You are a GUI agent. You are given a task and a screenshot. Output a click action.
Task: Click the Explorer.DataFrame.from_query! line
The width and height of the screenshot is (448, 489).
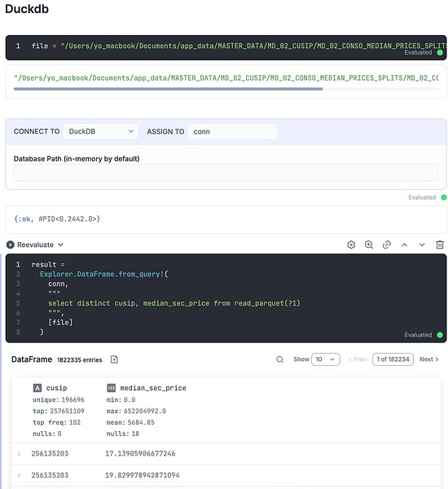(x=103, y=274)
